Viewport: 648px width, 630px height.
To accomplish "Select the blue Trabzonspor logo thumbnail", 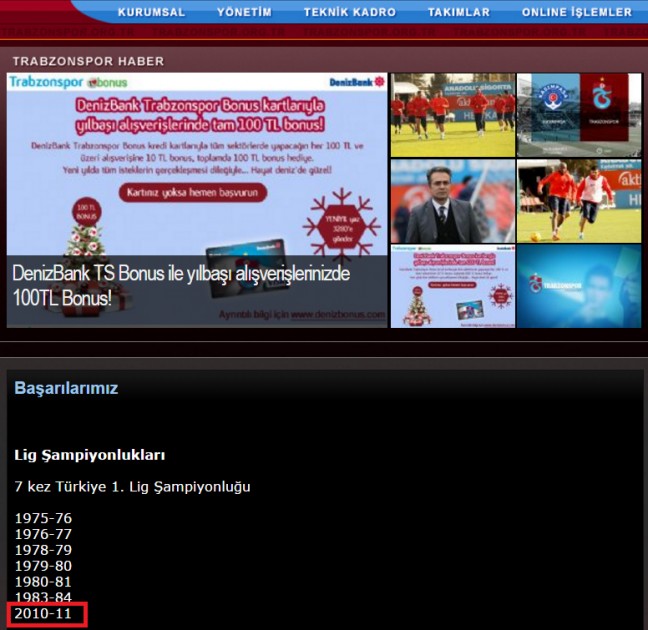I will (578, 287).
